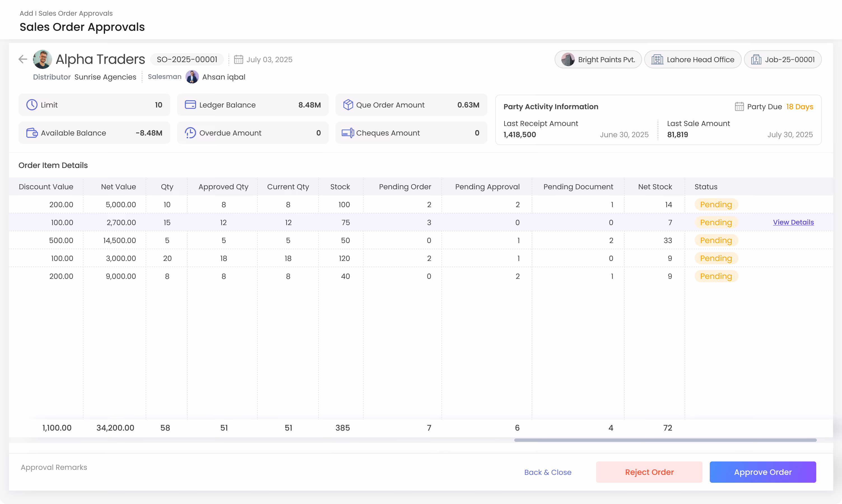The image size is (842, 504).
Task: Click the Available Balance wallet icon
Action: (32, 133)
